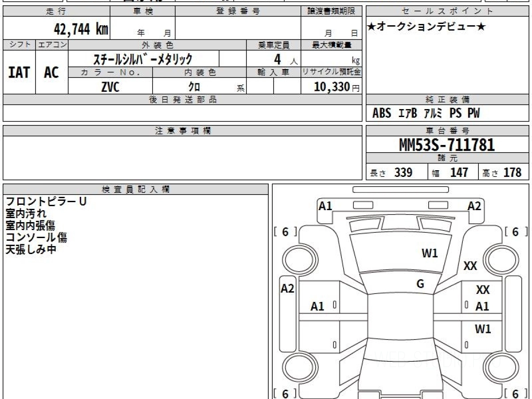This screenshot has width=532, height=399.
Task: Click the XX mark beside the windshield W1
Action: (470, 266)
